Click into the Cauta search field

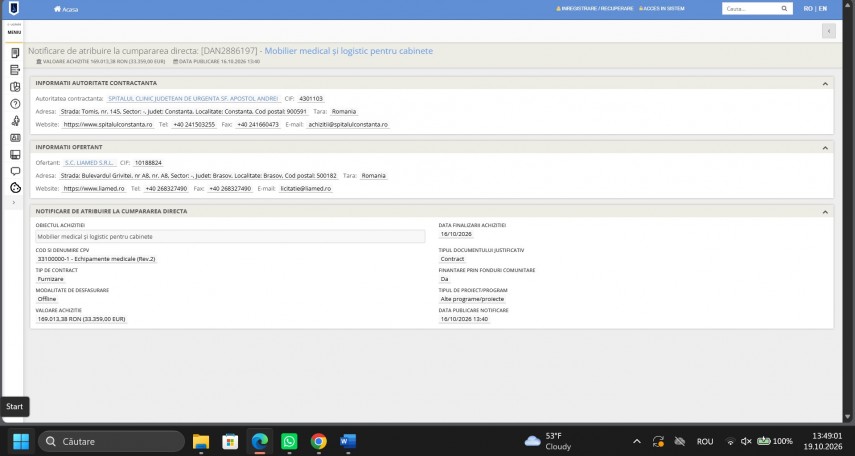pos(751,9)
